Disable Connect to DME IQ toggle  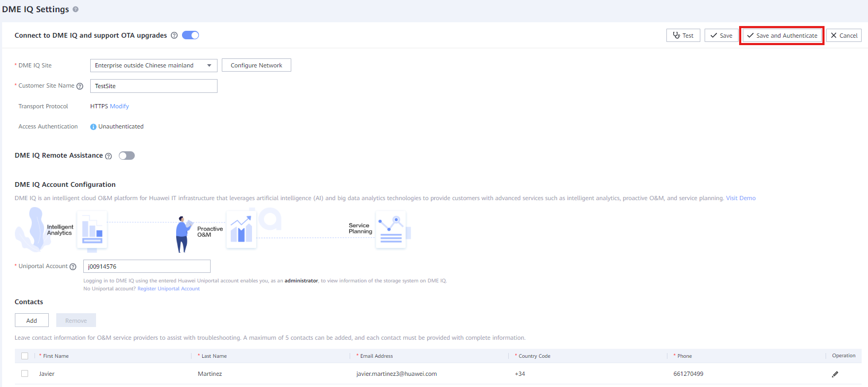pos(190,35)
